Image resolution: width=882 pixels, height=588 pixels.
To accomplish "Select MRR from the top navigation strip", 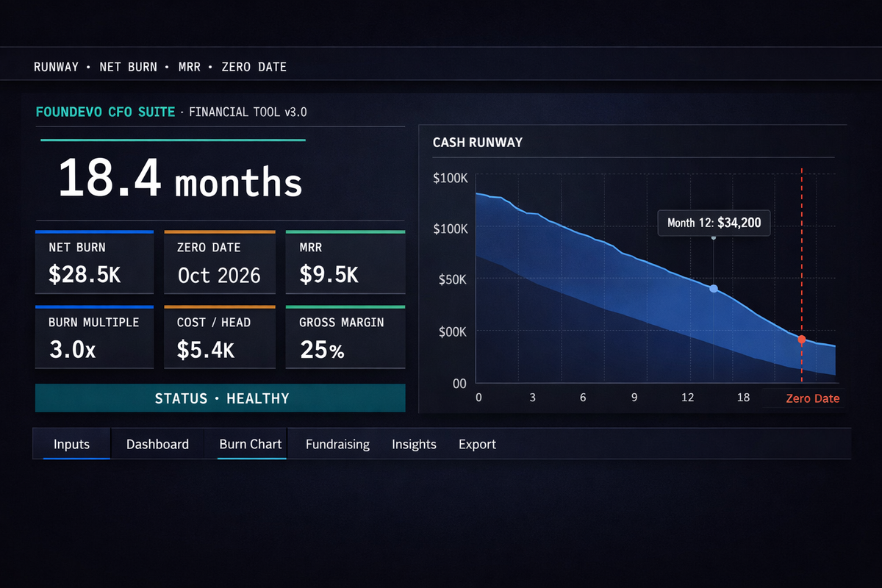I will pos(190,66).
